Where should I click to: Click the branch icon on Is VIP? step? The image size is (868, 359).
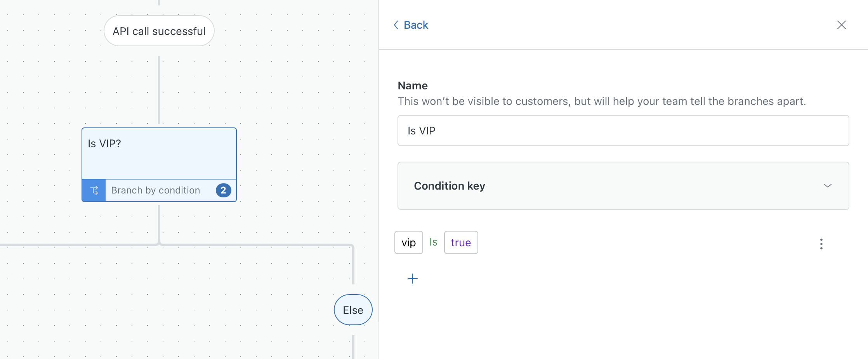pos(94,190)
